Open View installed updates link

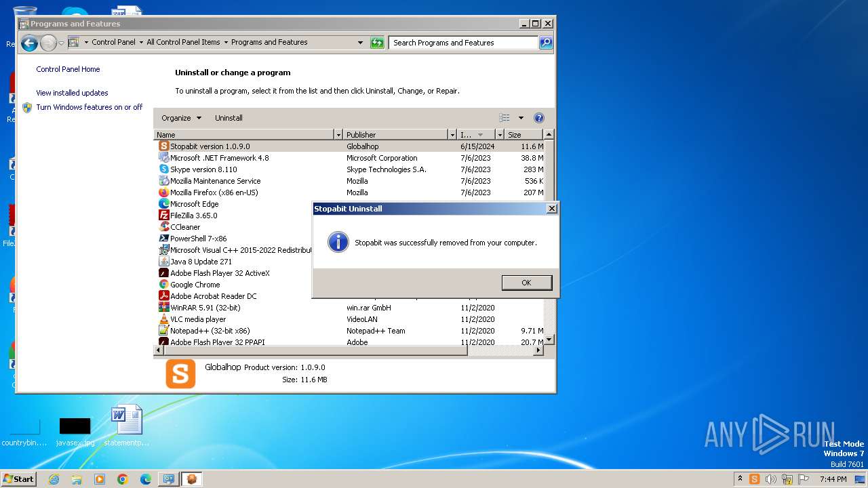coord(72,93)
